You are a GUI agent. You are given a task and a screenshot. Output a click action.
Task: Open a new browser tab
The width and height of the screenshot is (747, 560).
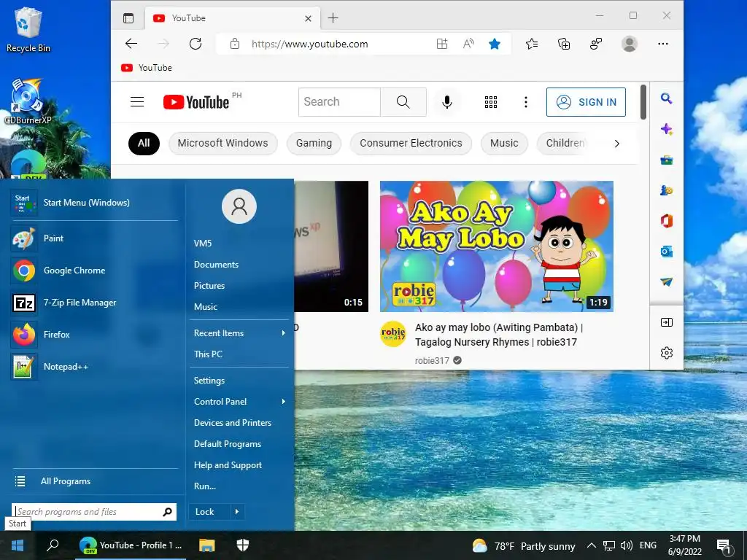pyautogui.click(x=333, y=18)
